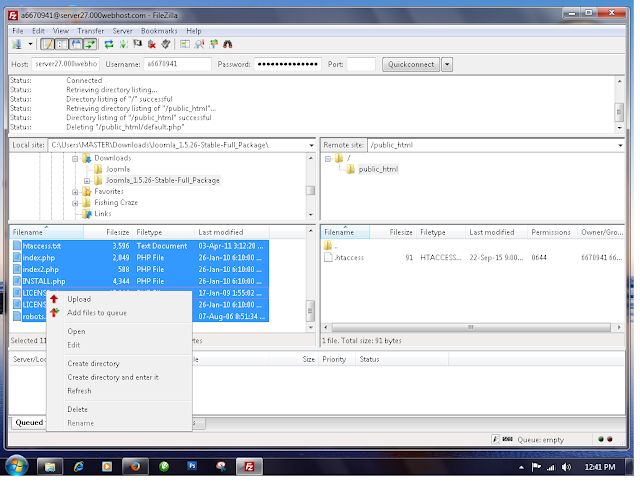Open the View menu
Viewport: 640px width, 482px height.
click(61, 31)
